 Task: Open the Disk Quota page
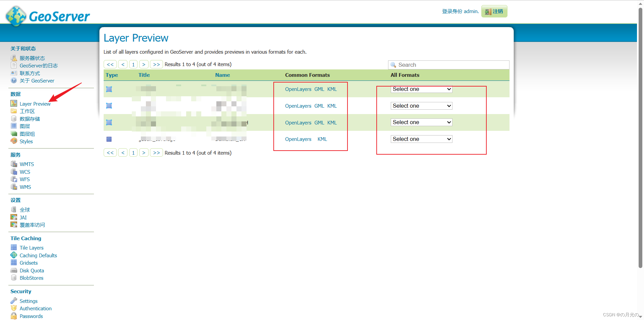click(32, 271)
